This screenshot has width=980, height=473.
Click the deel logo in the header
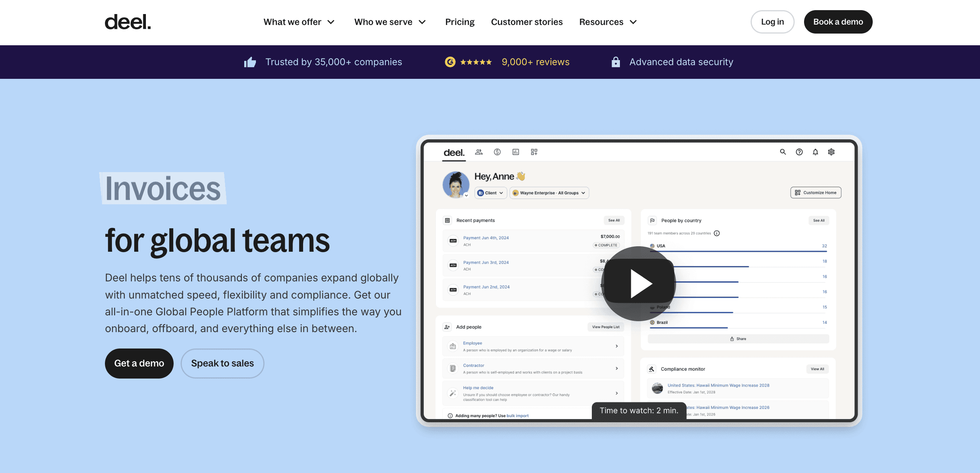tap(128, 22)
